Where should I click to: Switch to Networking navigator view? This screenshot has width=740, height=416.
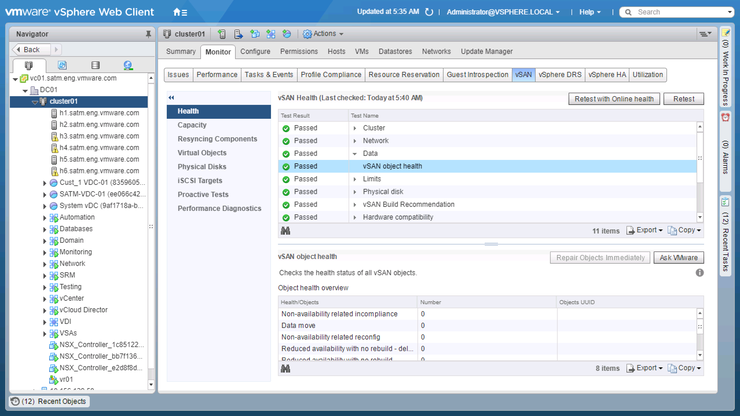(128, 65)
